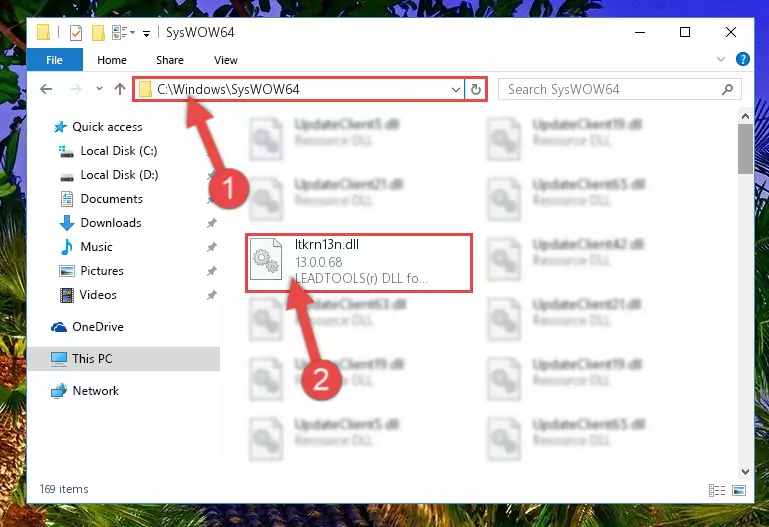The image size is (769, 527).
Task: Open Local Disk (D:) in sidebar
Action: [x=119, y=175]
